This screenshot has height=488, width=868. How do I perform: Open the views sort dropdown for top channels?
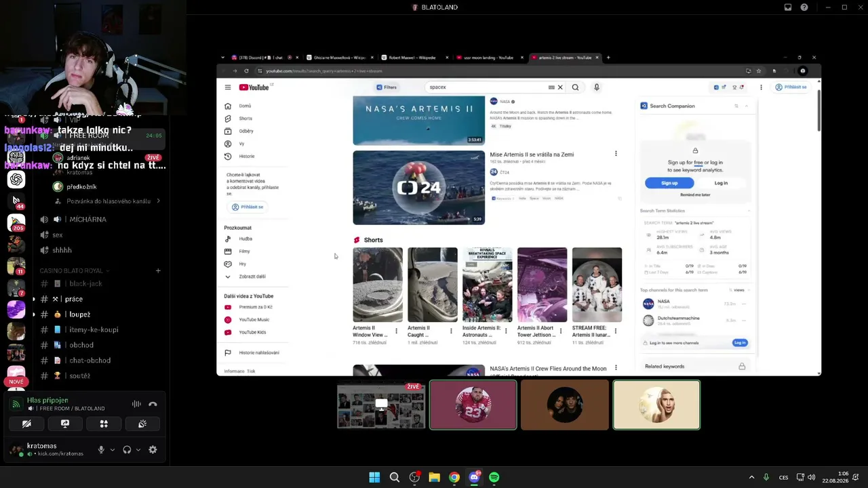[741, 290]
